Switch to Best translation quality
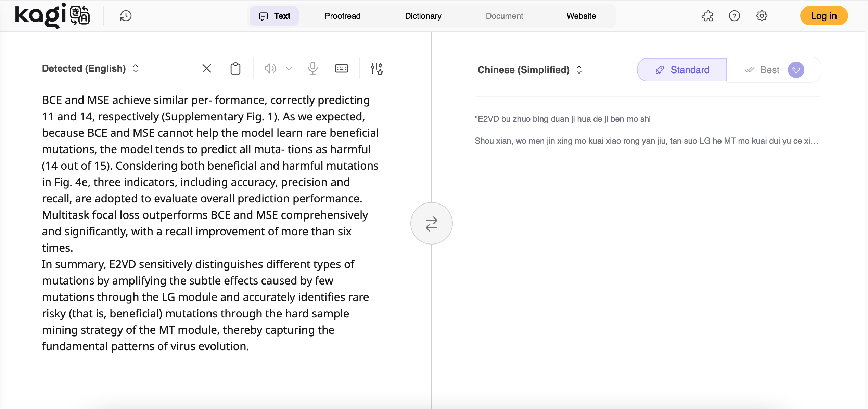Viewport: 868px width, 409px height. pyautogui.click(x=763, y=70)
